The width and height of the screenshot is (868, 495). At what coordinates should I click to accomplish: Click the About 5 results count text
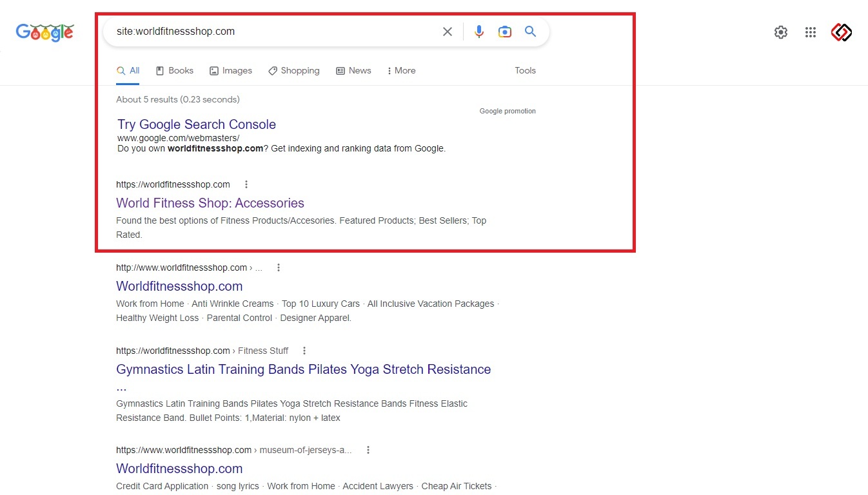coord(178,99)
